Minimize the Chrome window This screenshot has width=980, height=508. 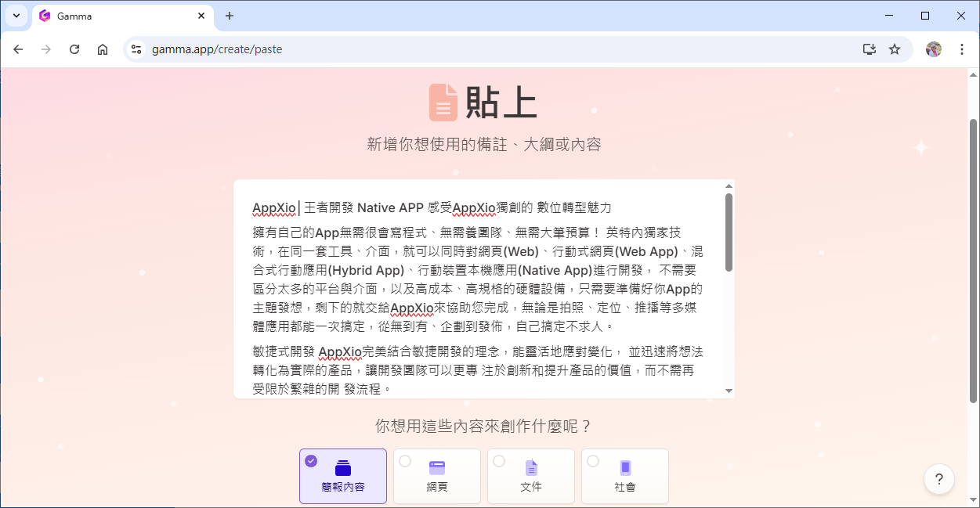coord(889,16)
